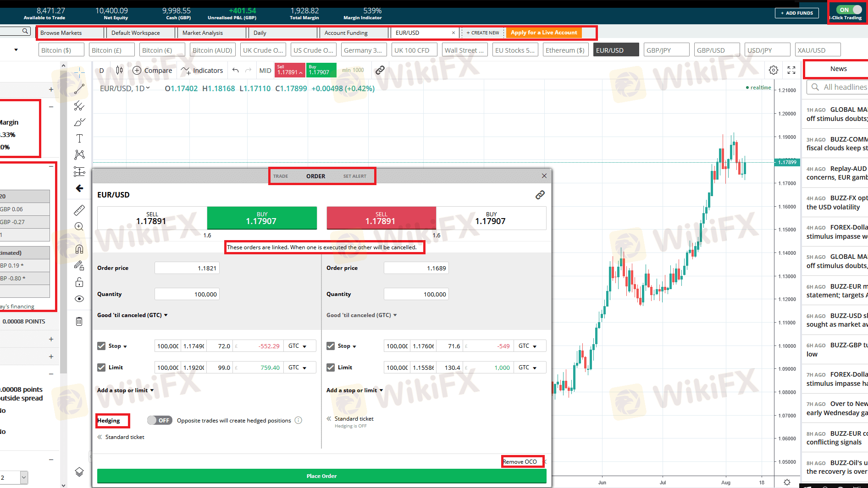This screenshot has width=868, height=488.
Task: Select the brush drawing tool
Action: pyautogui.click(x=79, y=122)
